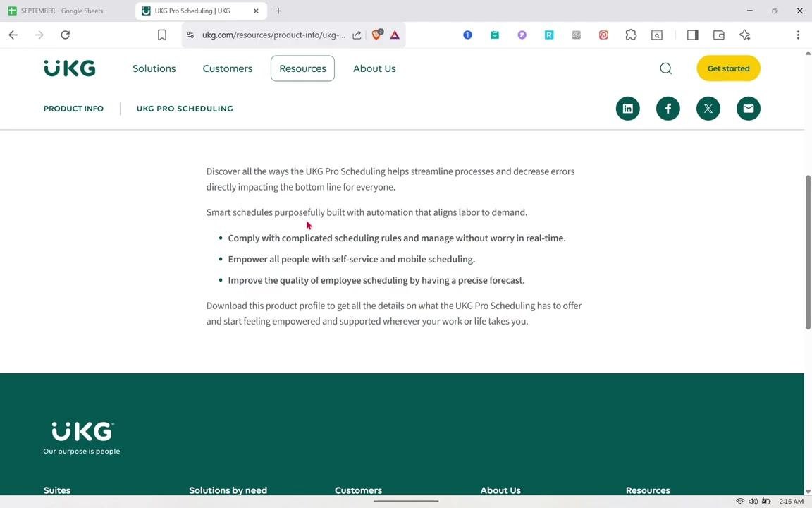
Task: Share page via LinkedIn icon
Action: point(627,109)
